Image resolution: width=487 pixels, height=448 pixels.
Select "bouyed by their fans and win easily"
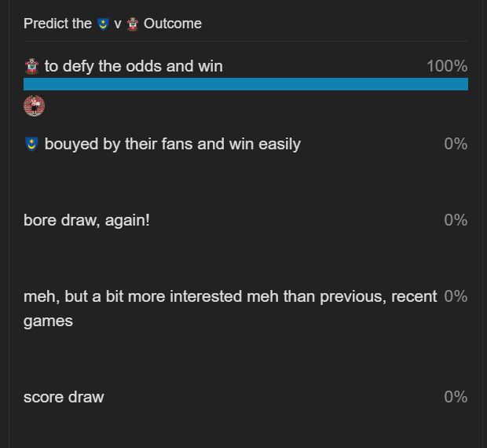(172, 144)
